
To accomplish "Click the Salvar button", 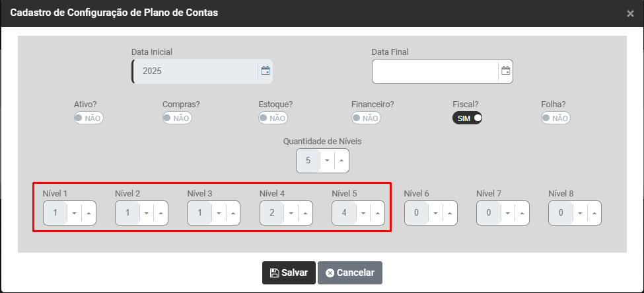I will tap(288, 272).
